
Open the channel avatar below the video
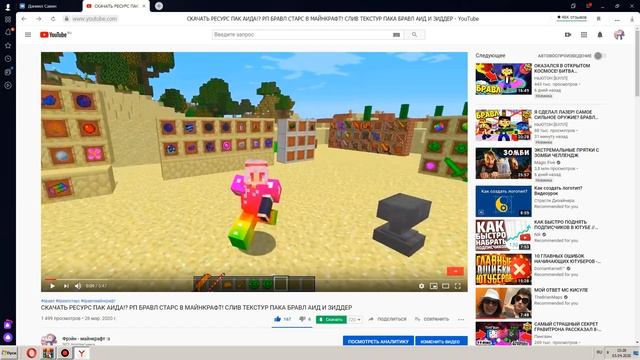49,340
